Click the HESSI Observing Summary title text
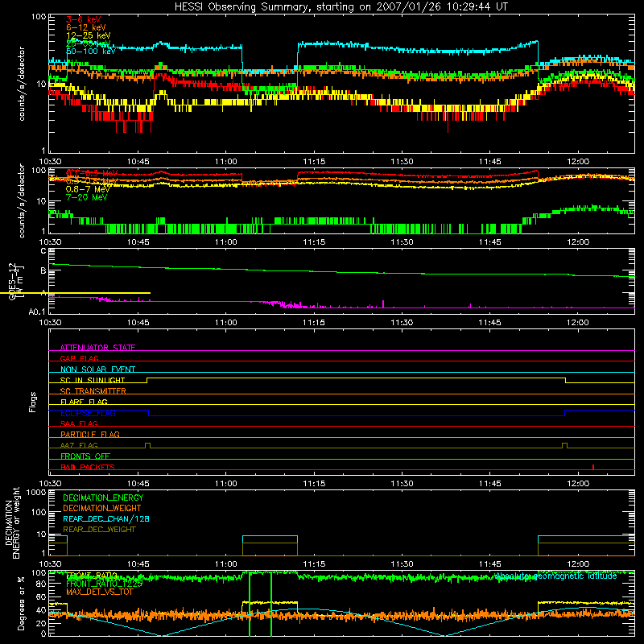Viewport: 644px width, 644px height. coord(341,7)
